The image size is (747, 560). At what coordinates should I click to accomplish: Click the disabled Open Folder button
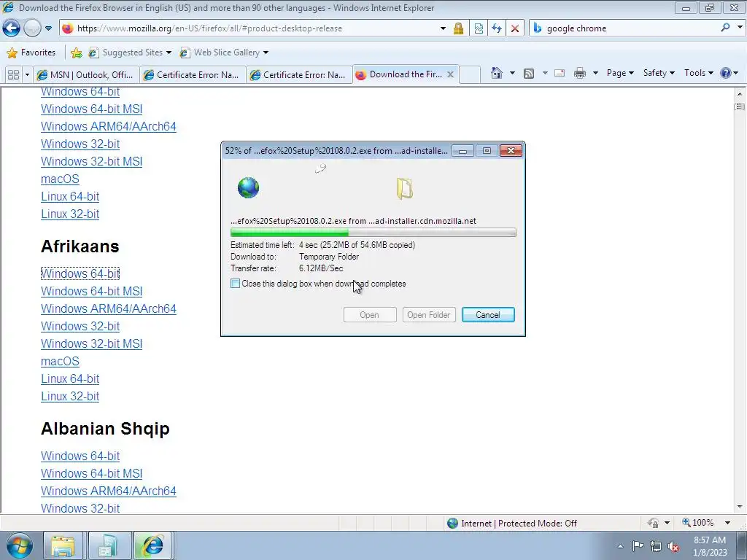pos(429,315)
